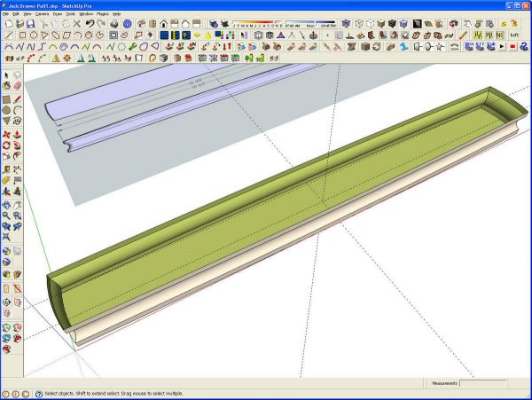This screenshot has width=532, height=400.
Task: Select the Front view house icon
Action: [163, 24]
